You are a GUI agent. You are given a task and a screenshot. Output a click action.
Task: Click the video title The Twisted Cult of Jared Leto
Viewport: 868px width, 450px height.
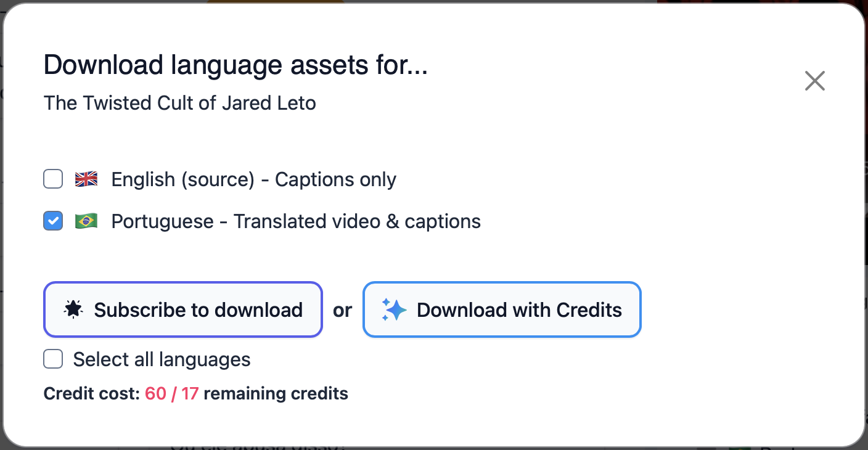[x=179, y=103]
